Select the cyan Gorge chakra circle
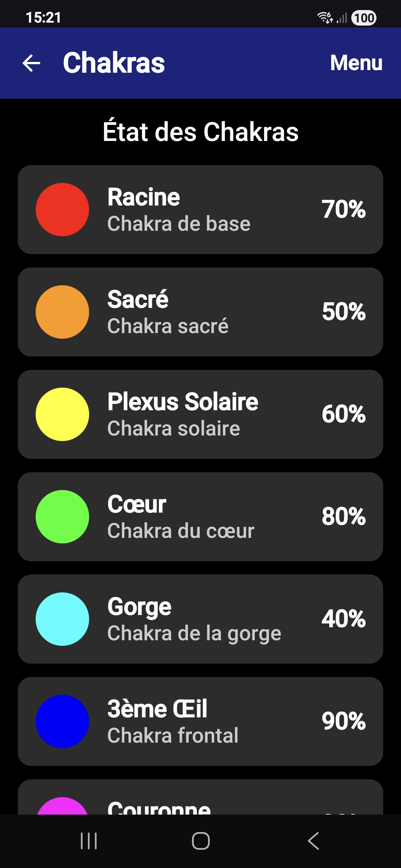This screenshot has width=401, height=868. coord(62,619)
